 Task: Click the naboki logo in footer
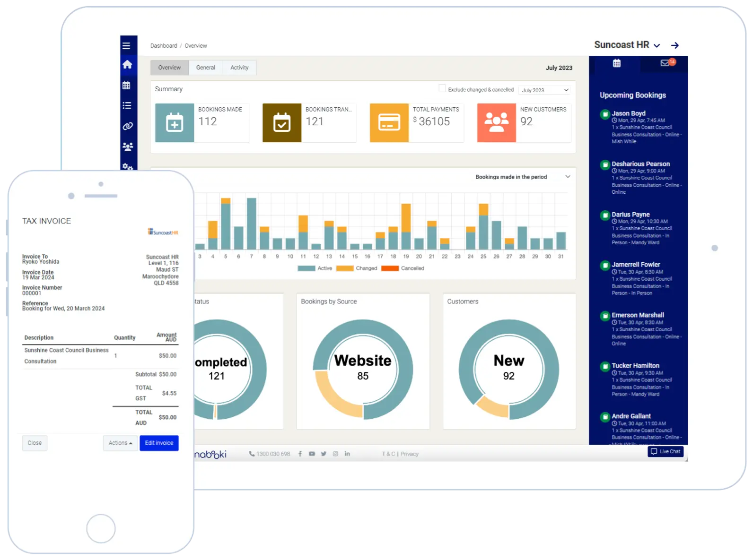click(210, 454)
